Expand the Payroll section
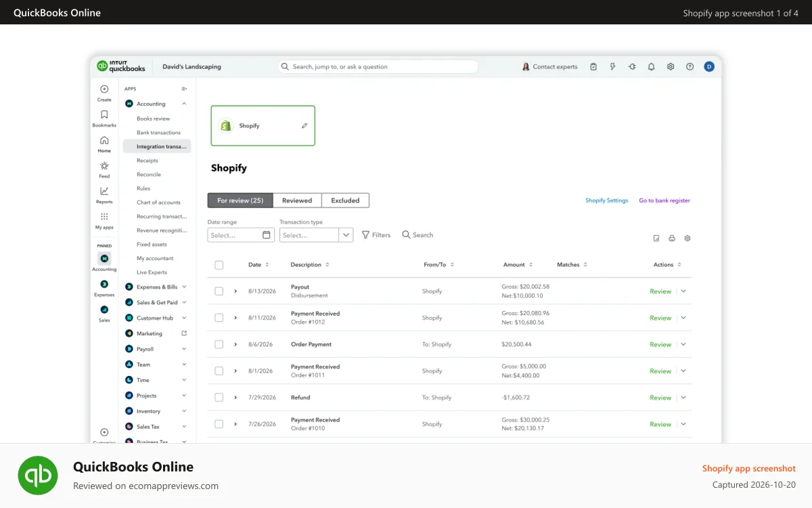Screen dimensions: 812x508 click(184, 349)
